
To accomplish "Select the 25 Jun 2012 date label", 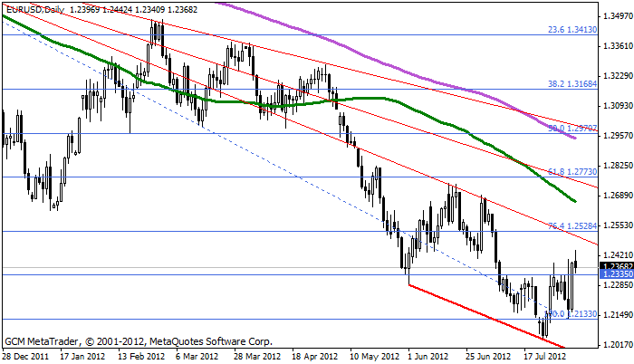I will pyautogui.click(x=488, y=357).
